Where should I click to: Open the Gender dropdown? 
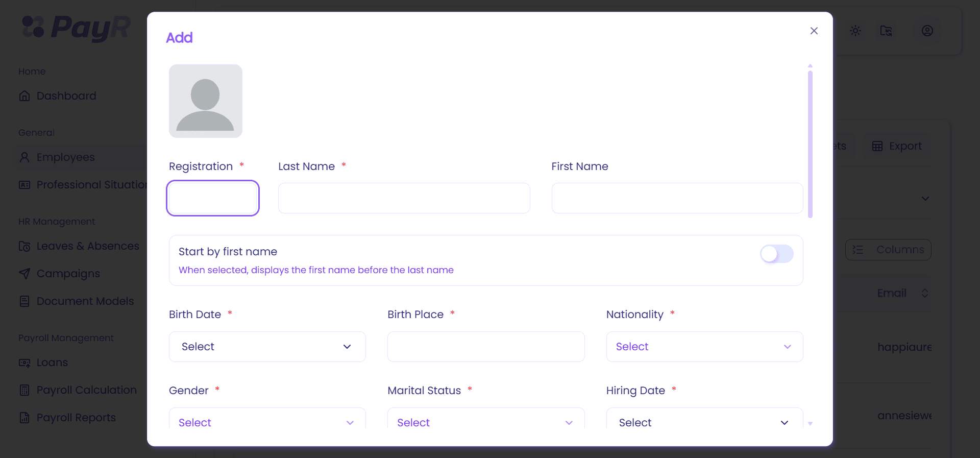[267, 419]
